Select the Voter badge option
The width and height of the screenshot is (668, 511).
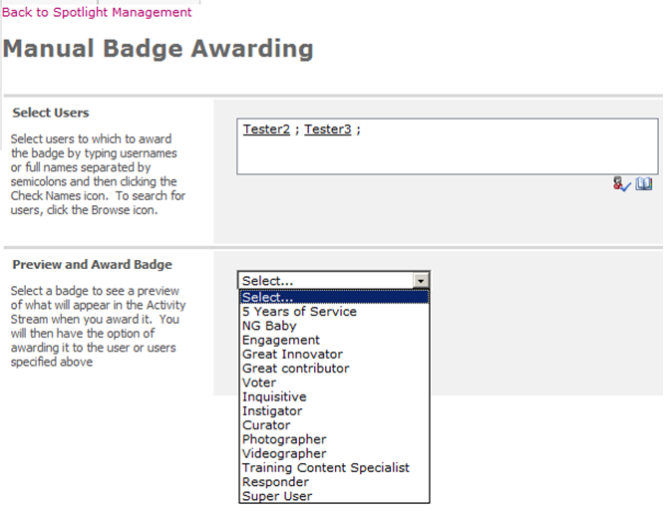(x=259, y=382)
